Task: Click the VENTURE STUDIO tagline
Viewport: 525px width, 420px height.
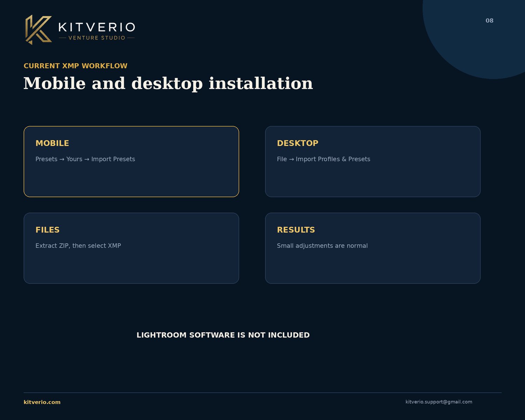Action: point(97,38)
